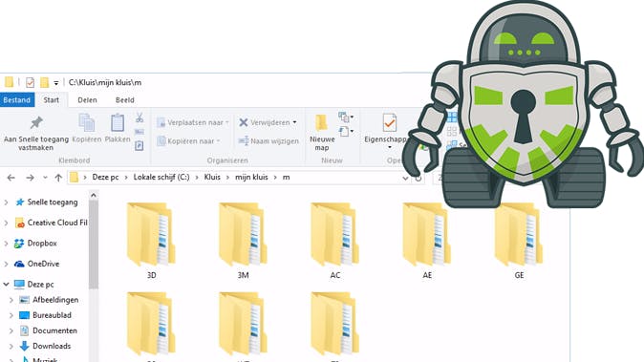Click mijn kluis in the address breadcrumb
The image size is (644, 362).
click(251, 177)
